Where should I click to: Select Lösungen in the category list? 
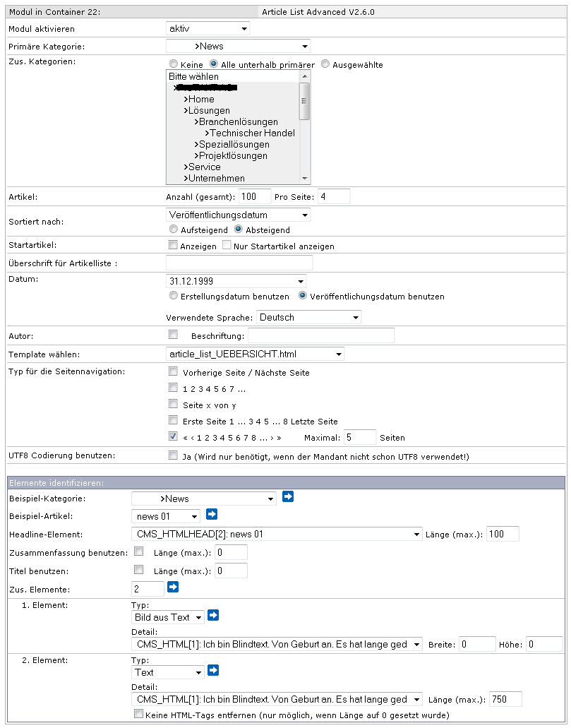pyautogui.click(x=208, y=111)
